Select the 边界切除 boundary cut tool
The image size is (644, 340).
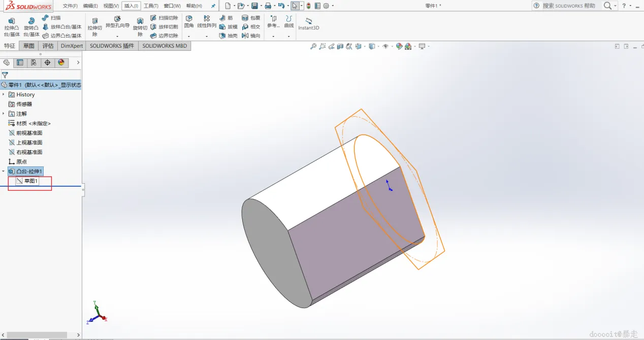pyautogui.click(x=164, y=36)
